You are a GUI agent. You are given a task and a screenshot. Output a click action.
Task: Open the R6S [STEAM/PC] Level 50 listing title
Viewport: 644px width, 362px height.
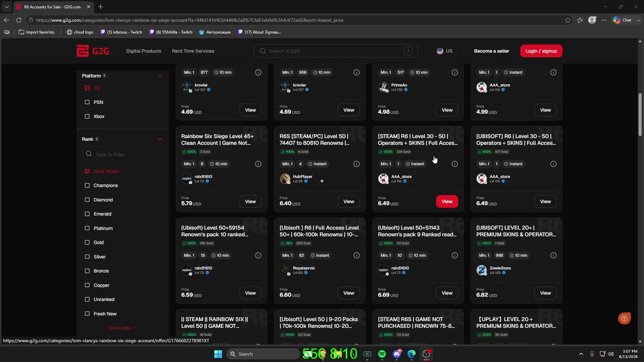(314, 140)
